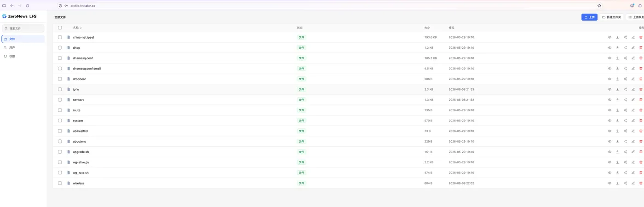Focus the 搜索文件 search field

coord(23,29)
